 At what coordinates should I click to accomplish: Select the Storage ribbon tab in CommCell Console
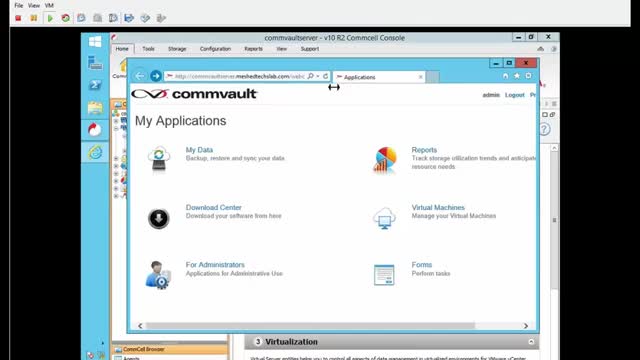(x=177, y=49)
